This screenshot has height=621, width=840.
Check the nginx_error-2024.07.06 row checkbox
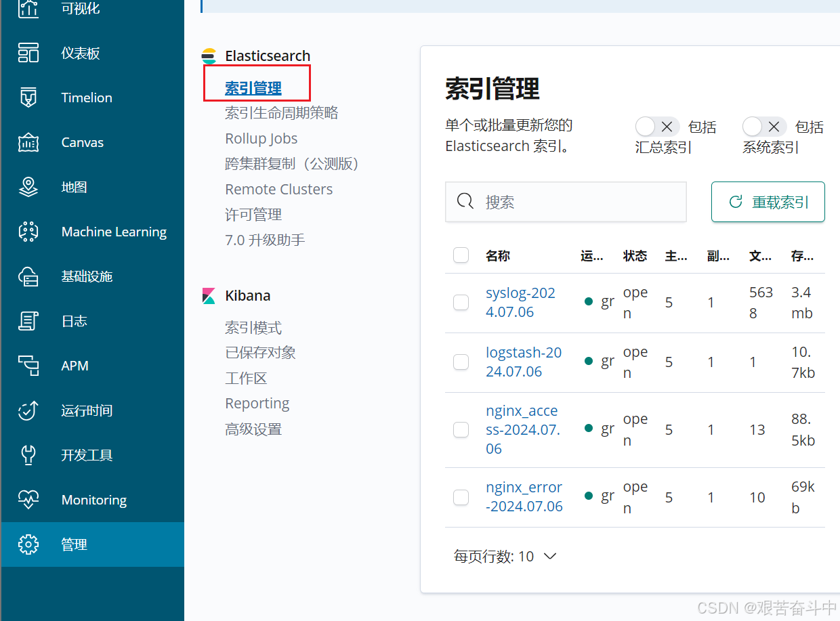(461, 497)
